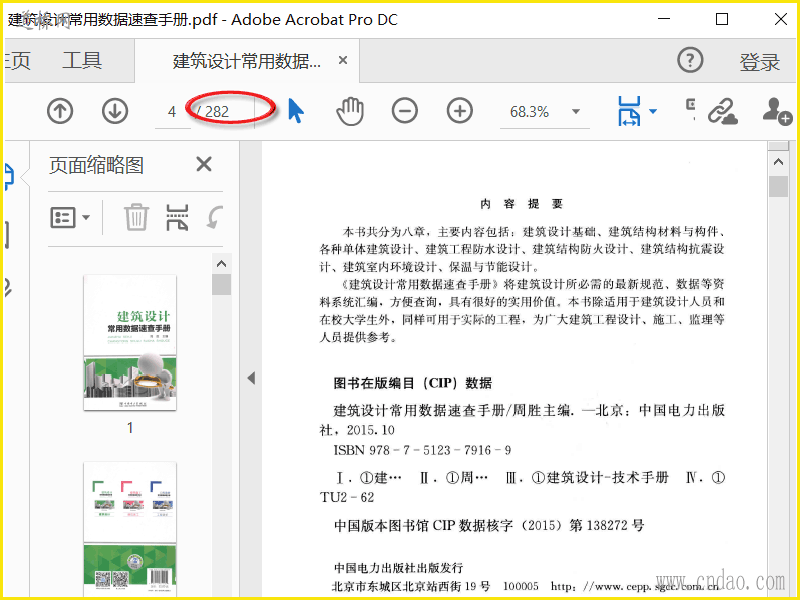Click the add person share icon
800x600 pixels.
(x=777, y=111)
